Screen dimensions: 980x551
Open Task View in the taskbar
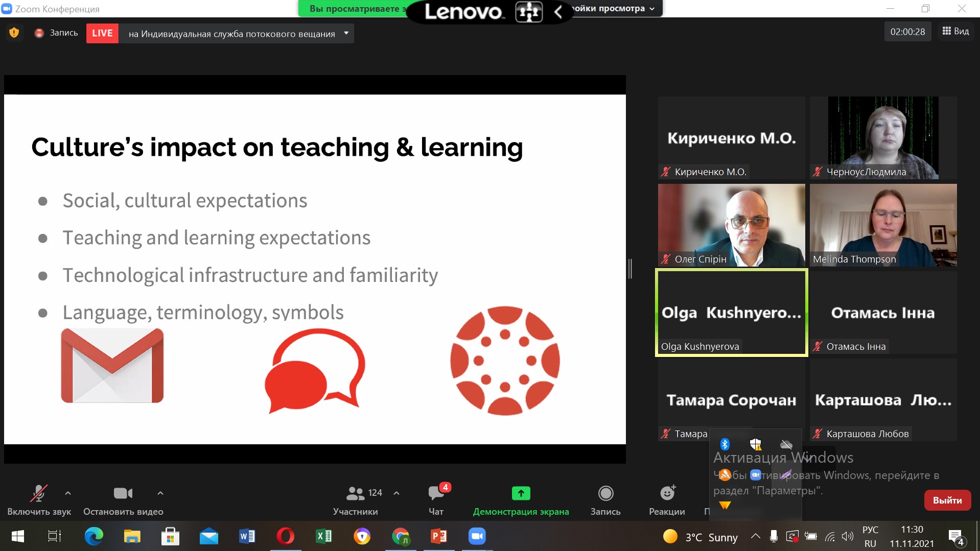[x=55, y=536]
